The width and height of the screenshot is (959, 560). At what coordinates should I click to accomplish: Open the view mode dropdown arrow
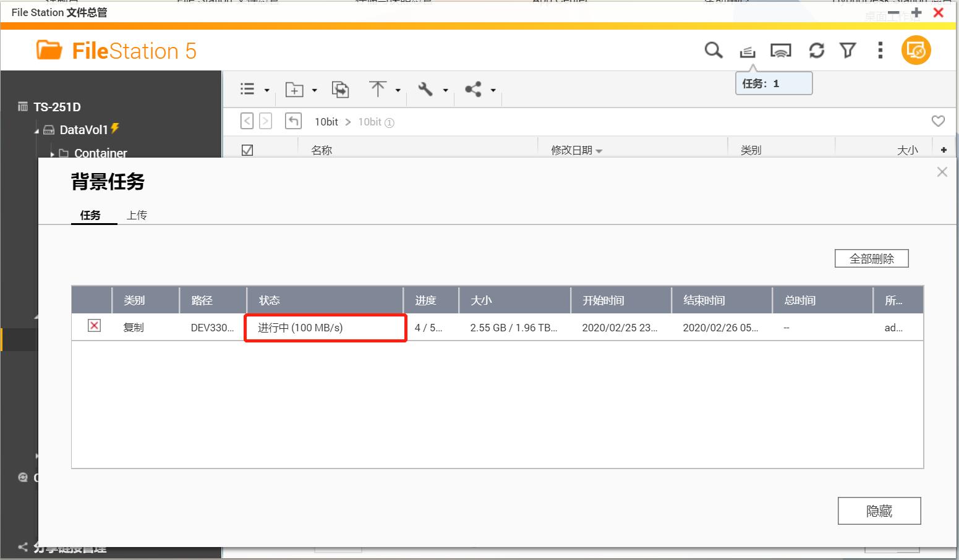266,91
